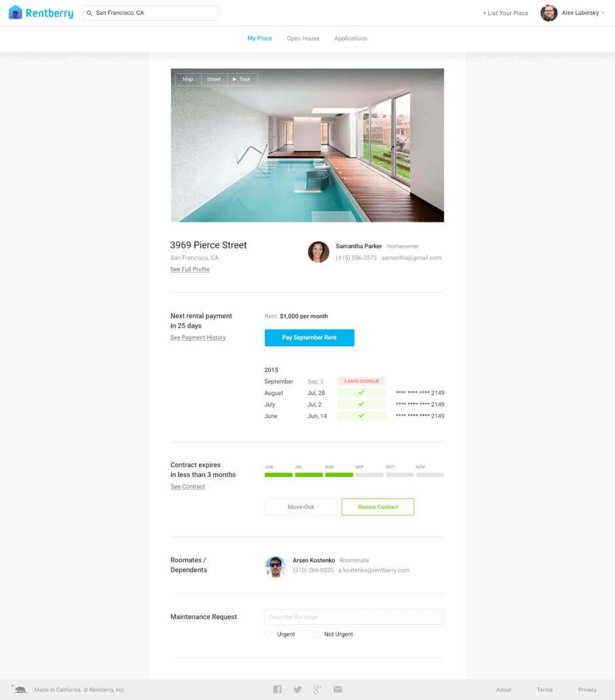The width and height of the screenshot is (615, 700).
Task: Click the search magnifier icon
Action: (90, 13)
